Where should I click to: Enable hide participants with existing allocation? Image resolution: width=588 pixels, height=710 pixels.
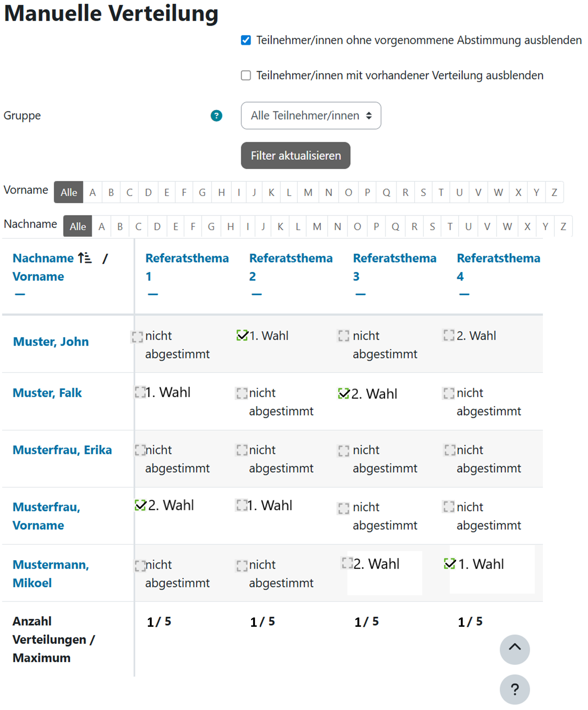pos(246,75)
